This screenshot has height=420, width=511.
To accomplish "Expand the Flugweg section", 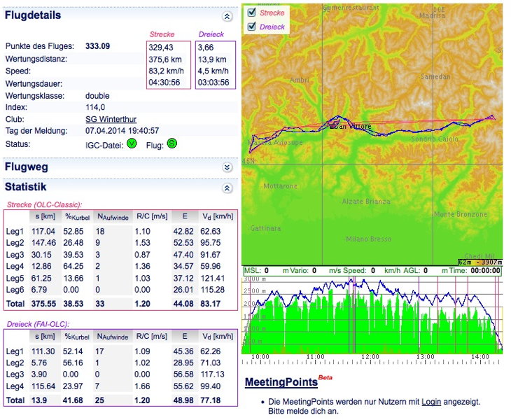I will [x=227, y=167].
